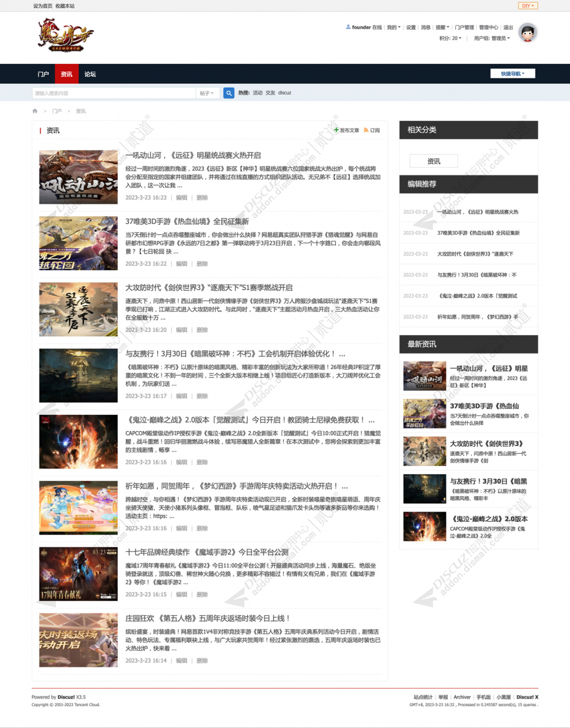The width and height of the screenshot is (570, 728).
Task: Open the 积分: 20 dropdown
Action: [x=450, y=39]
